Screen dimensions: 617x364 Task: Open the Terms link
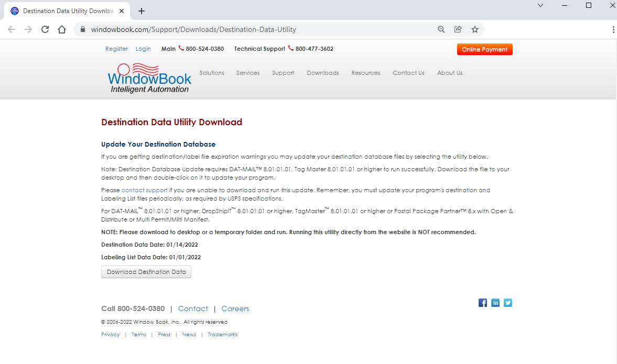(x=138, y=335)
